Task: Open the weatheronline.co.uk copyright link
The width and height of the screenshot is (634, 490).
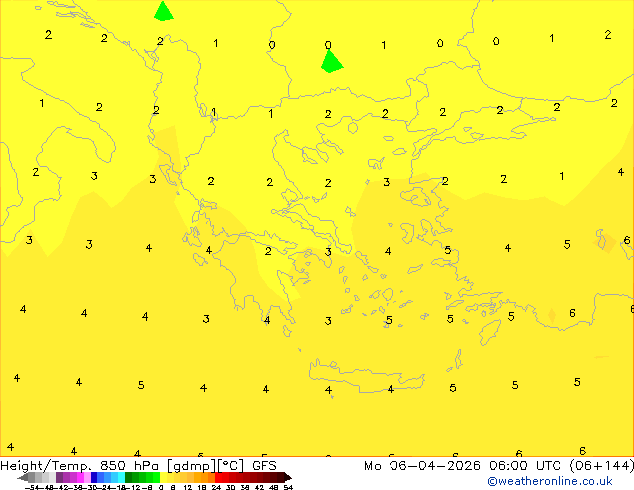Action: 550,481
